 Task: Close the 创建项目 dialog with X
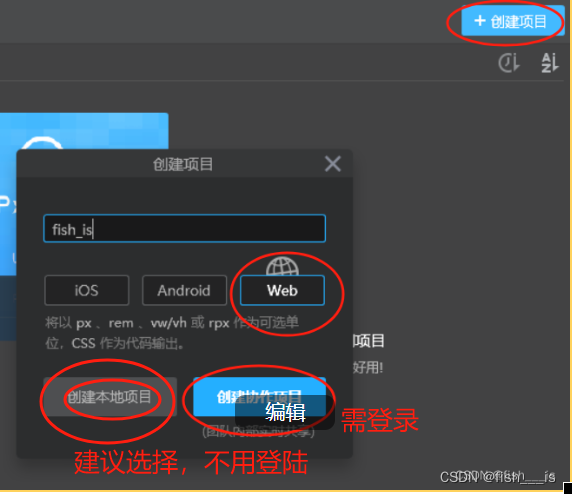333,164
